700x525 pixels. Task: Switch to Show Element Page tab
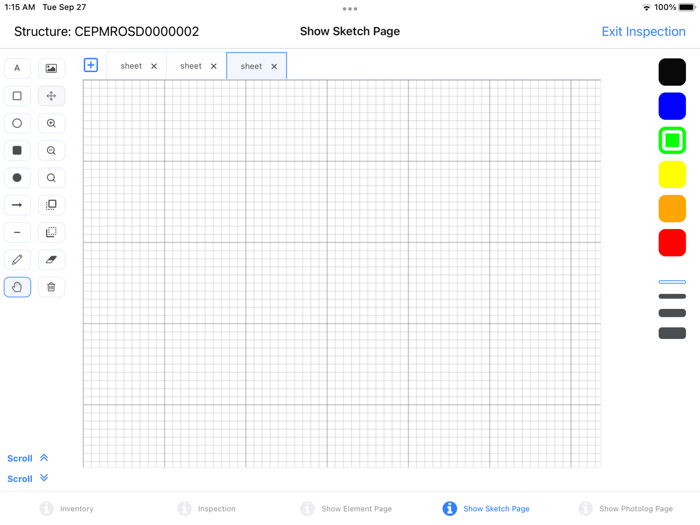coord(346,508)
